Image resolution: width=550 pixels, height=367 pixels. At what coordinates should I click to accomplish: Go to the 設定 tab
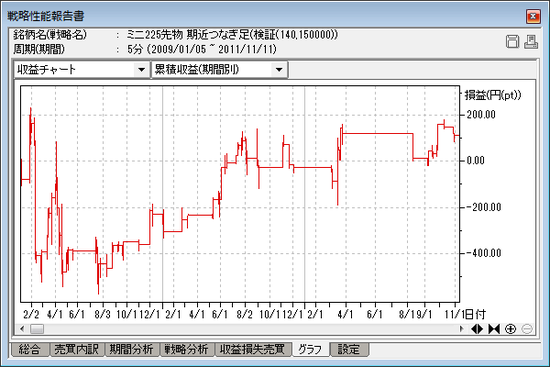coord(349,349)
